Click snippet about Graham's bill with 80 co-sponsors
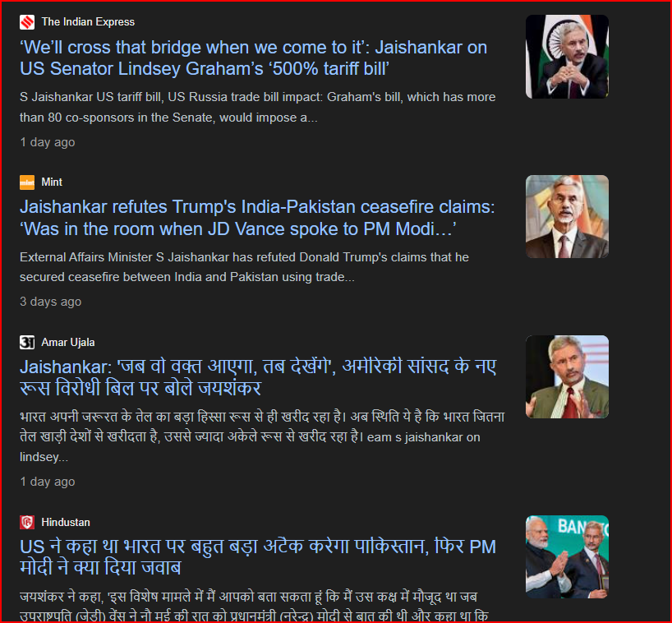This screenshot has width=672, height=623. 258,107
